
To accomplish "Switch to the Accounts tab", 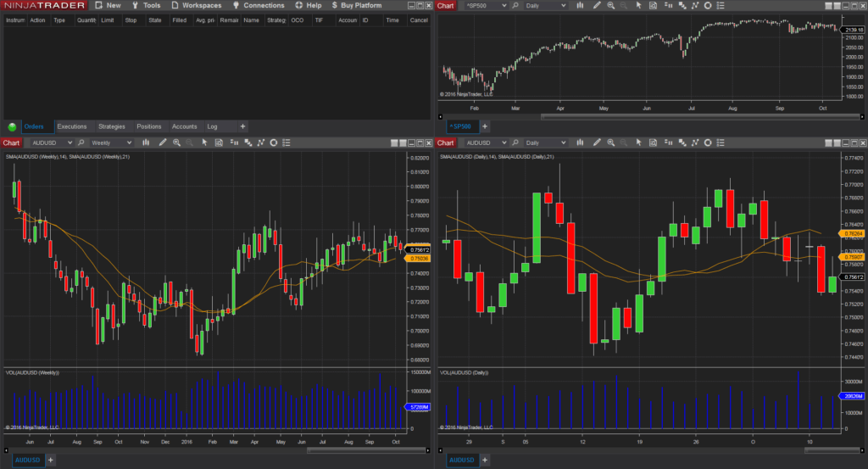I will [184, 127].
